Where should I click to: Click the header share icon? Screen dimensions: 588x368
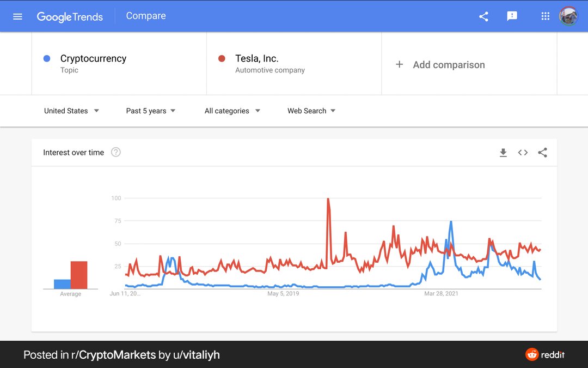[x=484, y=16]
